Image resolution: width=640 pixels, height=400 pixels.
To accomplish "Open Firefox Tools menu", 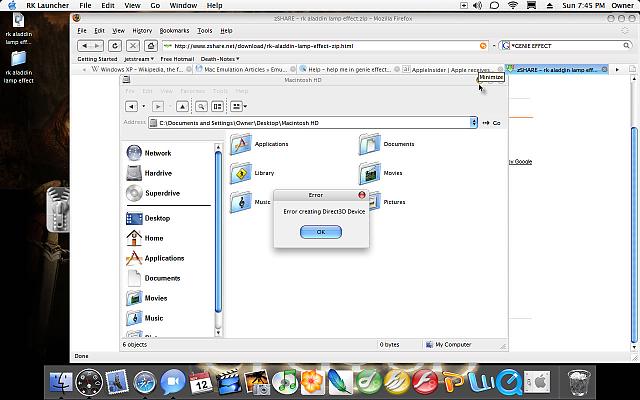I will 204,31.
